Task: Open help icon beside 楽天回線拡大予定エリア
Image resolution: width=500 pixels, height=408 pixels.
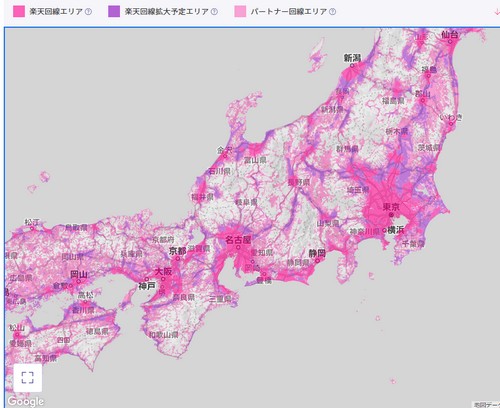Action: coord(215,12)
